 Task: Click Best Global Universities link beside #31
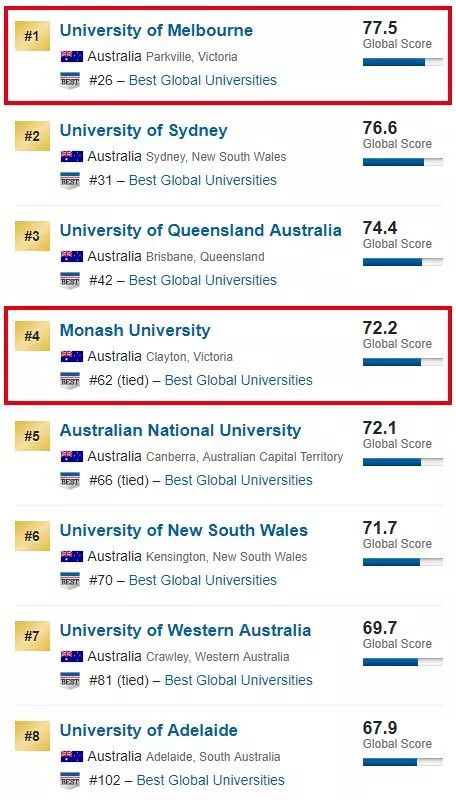click(x=203, y=180)
